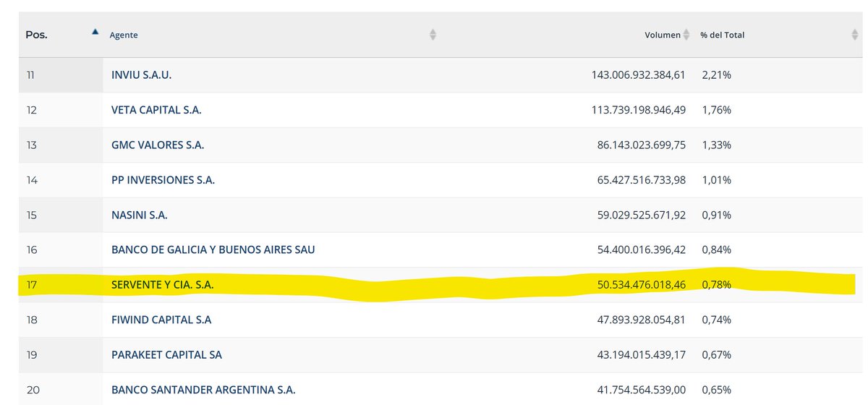868x405 pixels.
Task: Select percentage value 0,65%
Action: coord(716,390)
